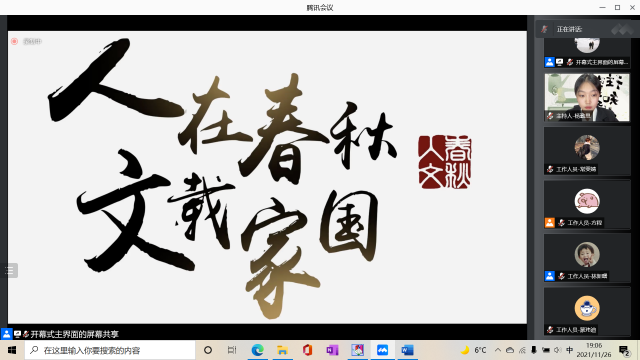The image size is (640, 360).
Task: Select the host video thumbnail with woman
Action: 587,98
